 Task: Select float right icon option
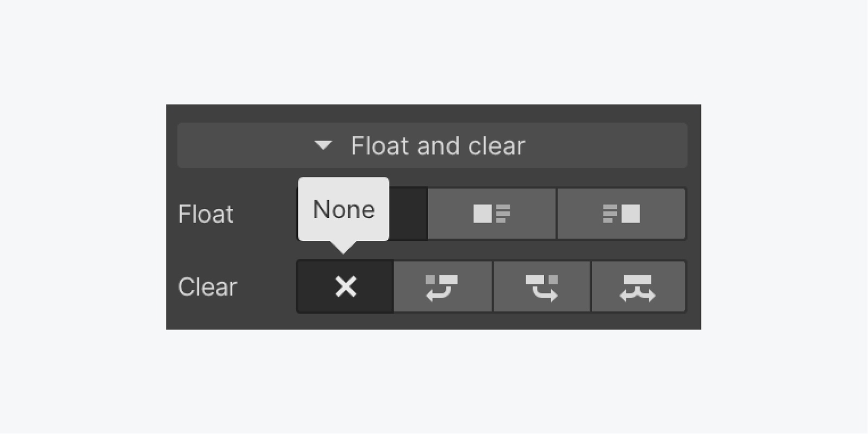coord(621,214)
